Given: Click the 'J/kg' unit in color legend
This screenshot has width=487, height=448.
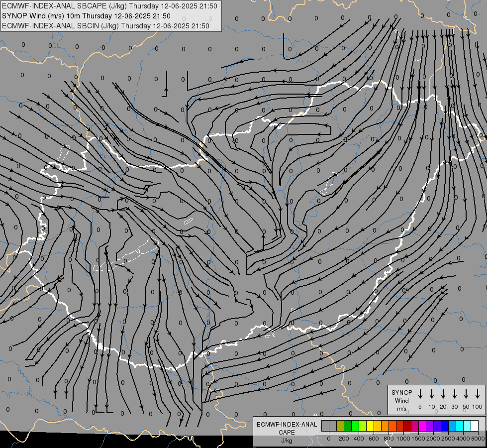Looking at the screenshot, I should click(x=287, y=441).
